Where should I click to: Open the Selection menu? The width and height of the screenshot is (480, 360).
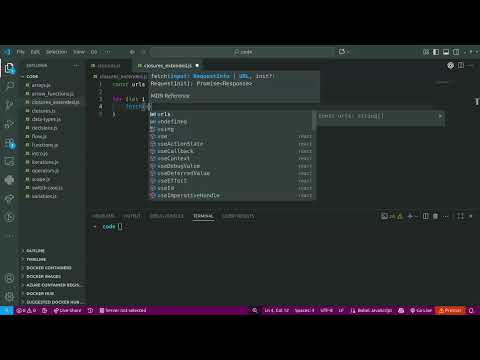(56, 52)
